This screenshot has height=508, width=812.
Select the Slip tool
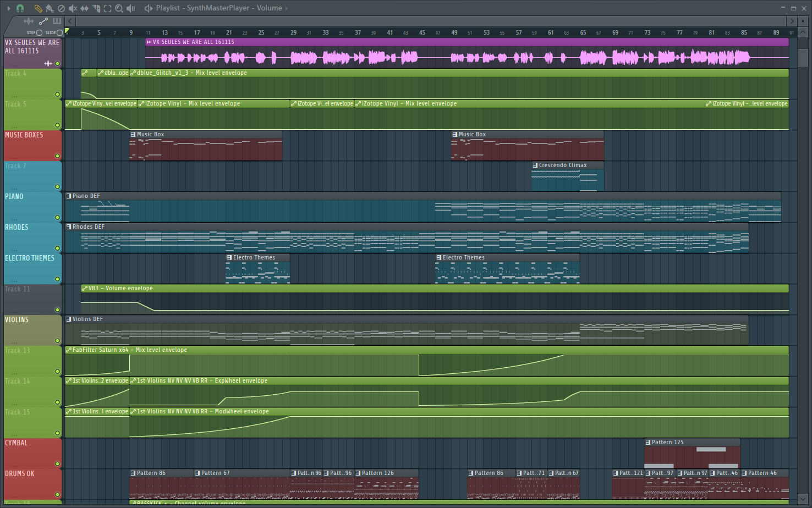coord(84,8)
